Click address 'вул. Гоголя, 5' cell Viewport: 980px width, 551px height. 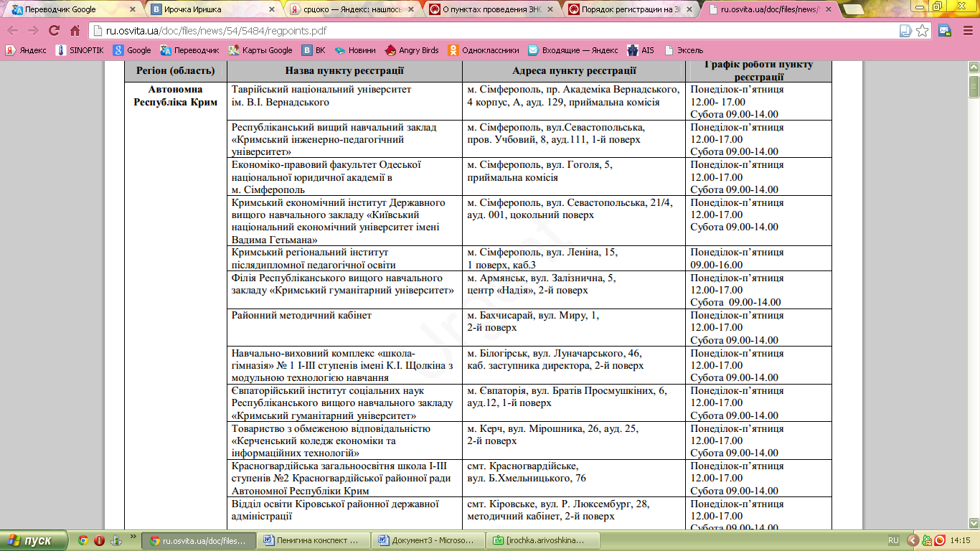pyautogui.click(x=575, y=176)
